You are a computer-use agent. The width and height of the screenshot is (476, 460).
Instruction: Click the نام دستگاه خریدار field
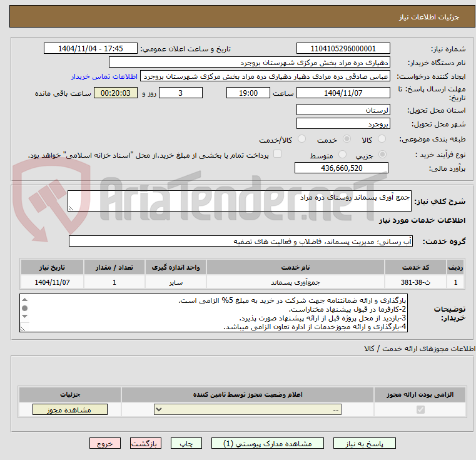(249, 63)
